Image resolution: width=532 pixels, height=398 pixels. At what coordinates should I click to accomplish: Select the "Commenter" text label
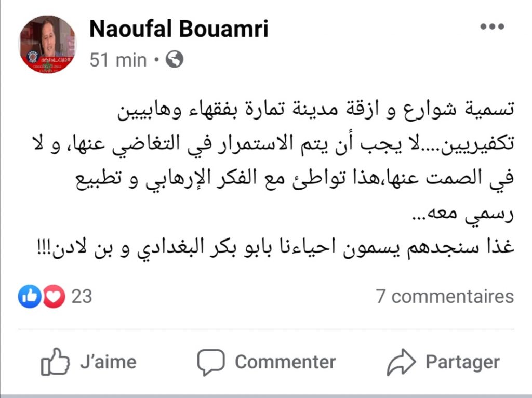point(285,362)
